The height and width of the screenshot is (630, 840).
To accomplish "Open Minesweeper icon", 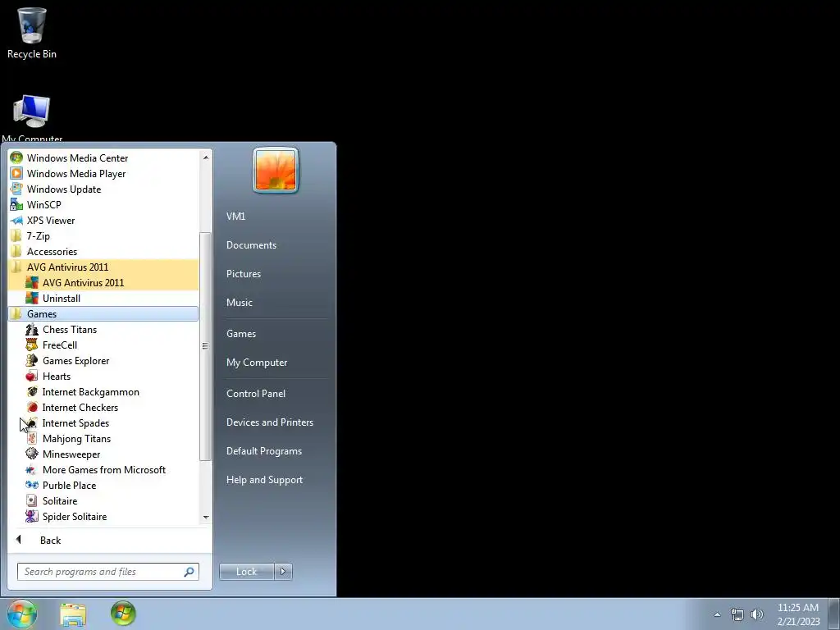I will 32,454.
